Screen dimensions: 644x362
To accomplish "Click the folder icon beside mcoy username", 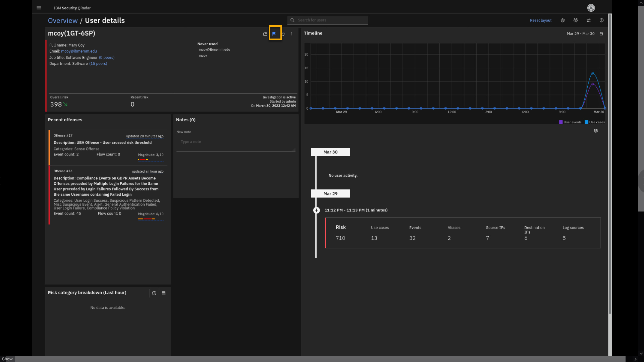I will [265, 34].
